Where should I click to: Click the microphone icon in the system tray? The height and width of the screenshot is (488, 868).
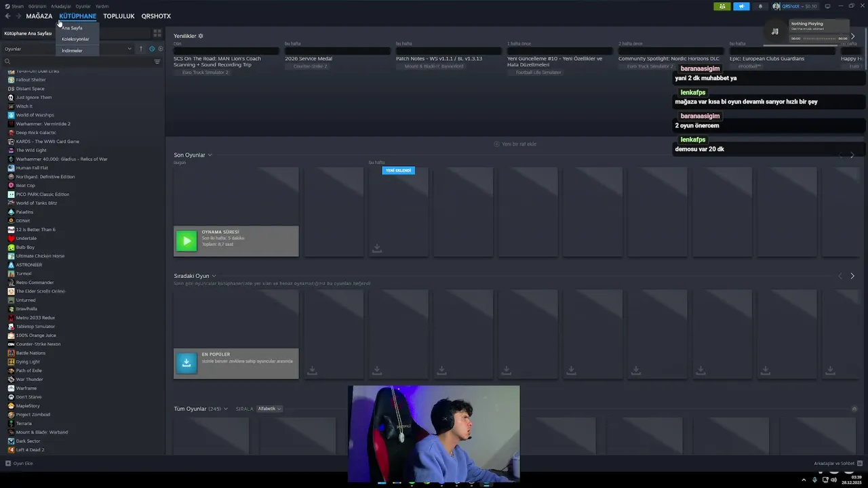pyautogui.click(x=814, y=480)
